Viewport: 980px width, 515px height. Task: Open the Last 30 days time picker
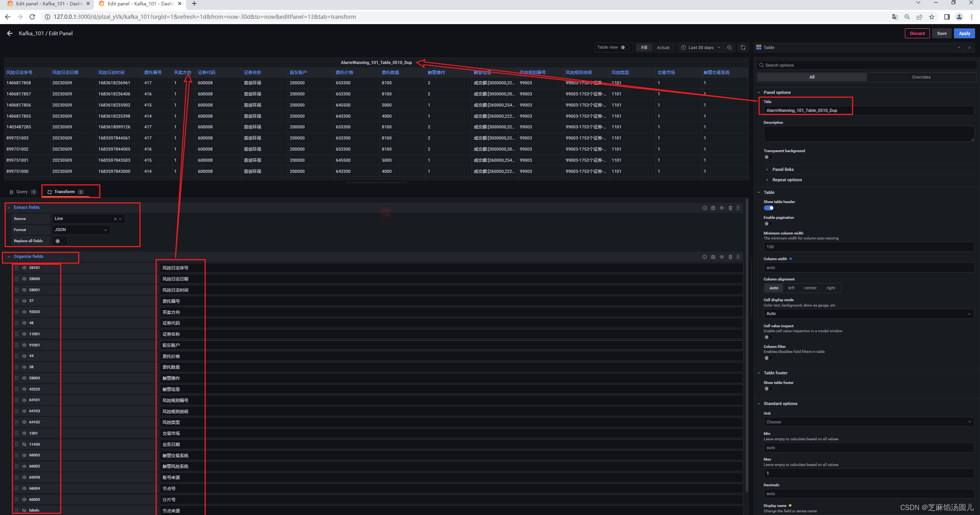701,48
